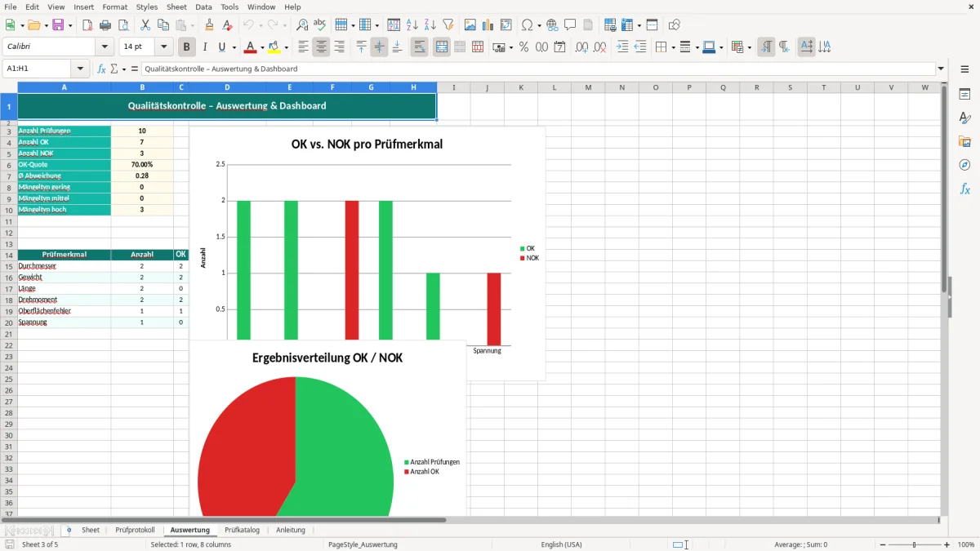
Task: Open Find and Replace tool
Action: point(302,25)
